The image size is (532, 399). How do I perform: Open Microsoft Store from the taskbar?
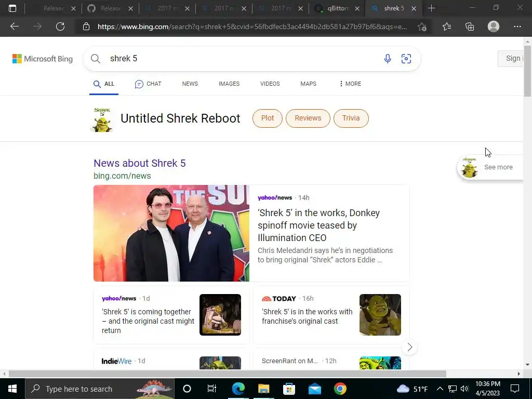pyautogui.click(x=289, y=389)
